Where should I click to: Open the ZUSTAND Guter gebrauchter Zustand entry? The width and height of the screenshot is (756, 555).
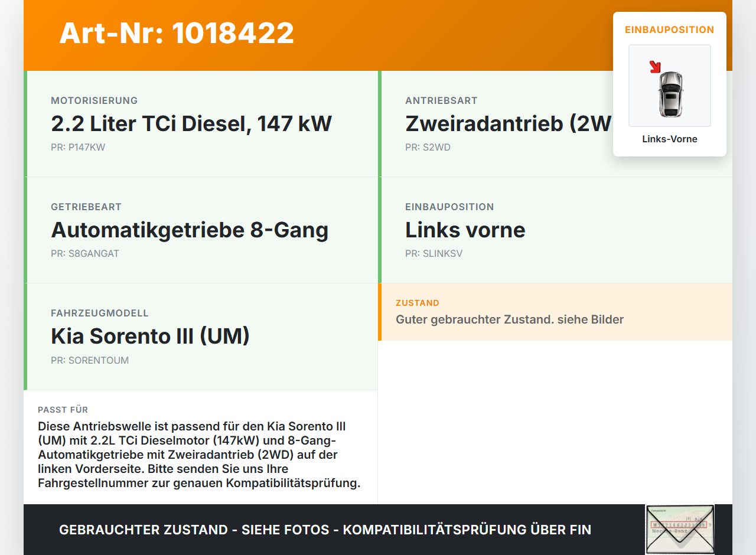click(x=509, y=319)
